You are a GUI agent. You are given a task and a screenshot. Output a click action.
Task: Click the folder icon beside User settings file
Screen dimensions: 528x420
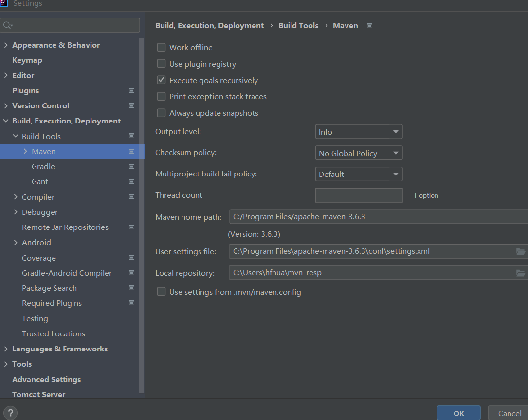coord(521,251)
